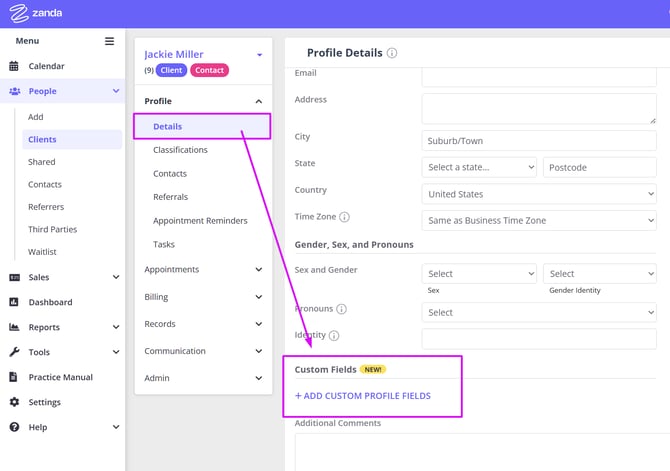The width and height of the screenshot is (670, 471).
Task: Click the Jackie Miller name dropdown
Action: pos(259,55)
